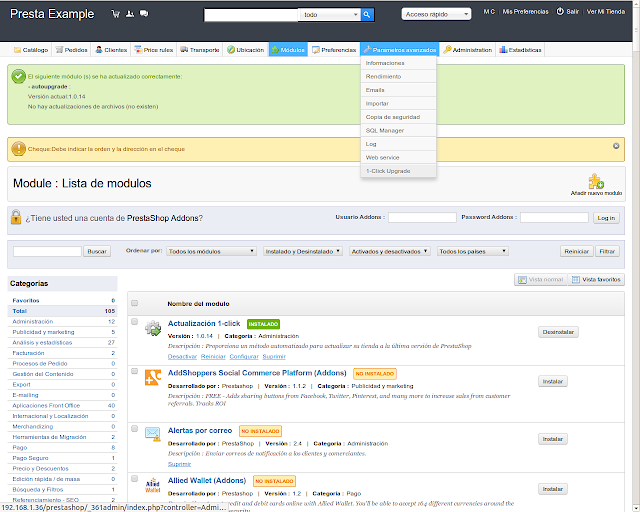This screenshot has height=512, width=640.
Task: Click the module search field beside Buscar
Action: 47,251
